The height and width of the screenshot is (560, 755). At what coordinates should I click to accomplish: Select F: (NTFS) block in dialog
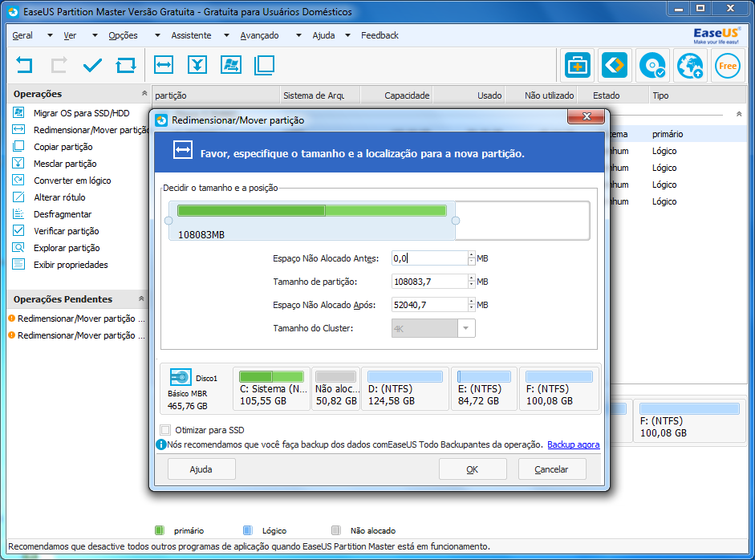[x=558, y=389]
